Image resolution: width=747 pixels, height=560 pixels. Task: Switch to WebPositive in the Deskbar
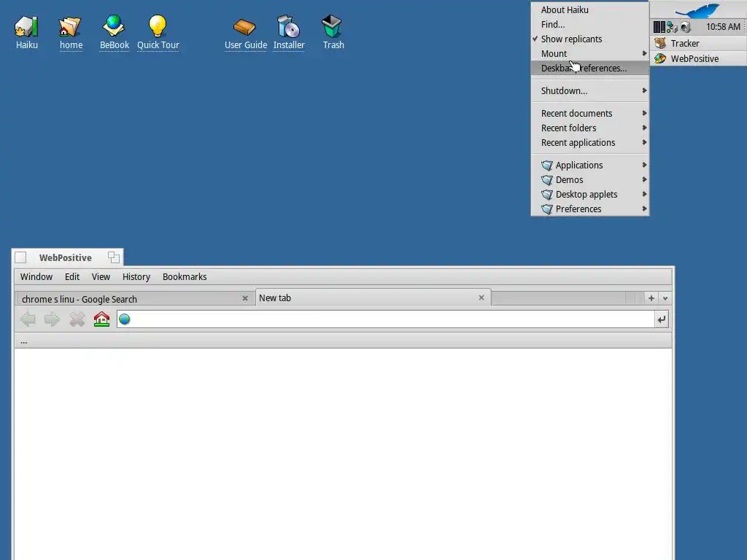[698, 58]
